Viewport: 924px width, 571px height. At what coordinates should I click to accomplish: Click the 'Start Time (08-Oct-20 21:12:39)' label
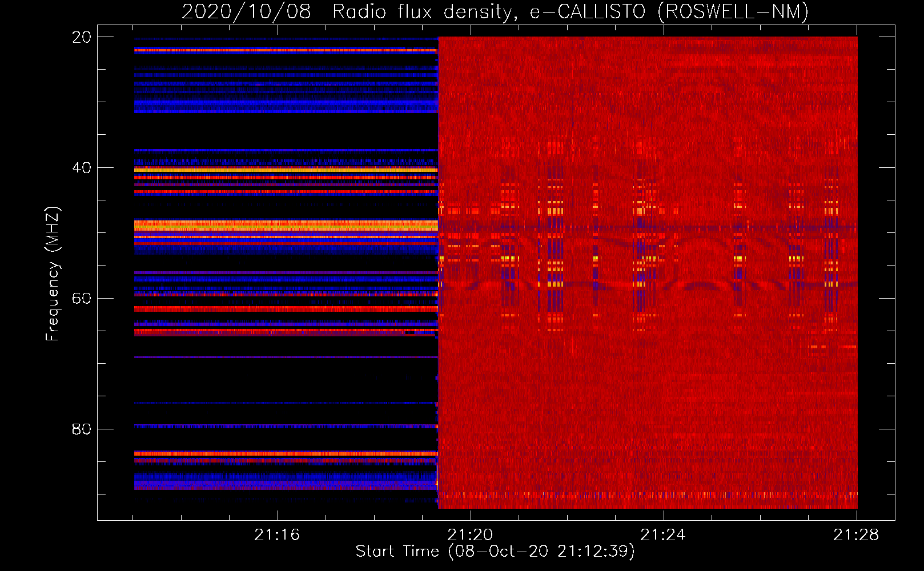[x=495, y=552]
